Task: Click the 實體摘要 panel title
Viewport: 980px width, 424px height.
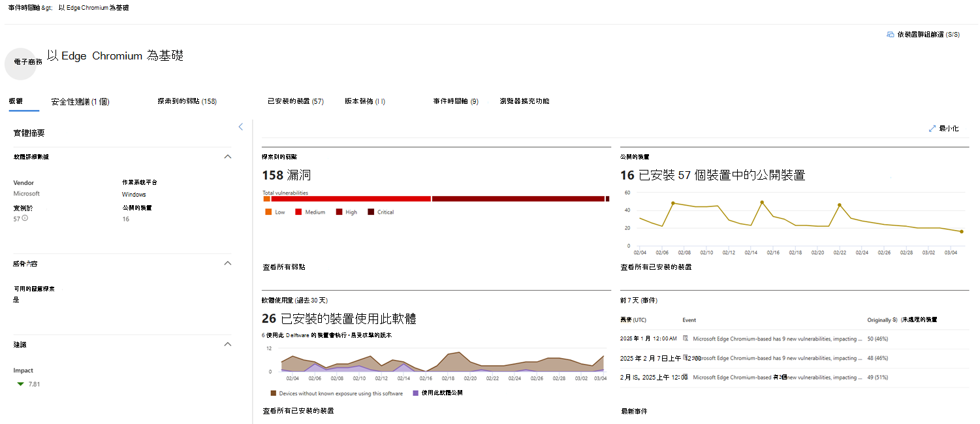Action: point(29,133)
